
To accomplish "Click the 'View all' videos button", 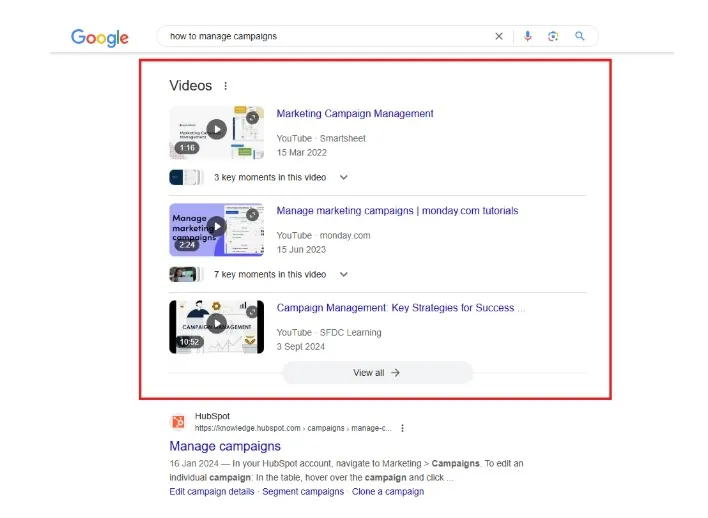I will pyautogui.click(x=377, y=373).
